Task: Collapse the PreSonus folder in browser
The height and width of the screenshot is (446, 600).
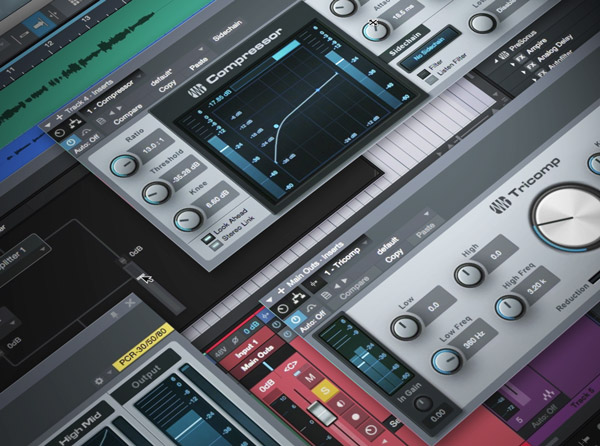Action: click(x=496, y=61)
